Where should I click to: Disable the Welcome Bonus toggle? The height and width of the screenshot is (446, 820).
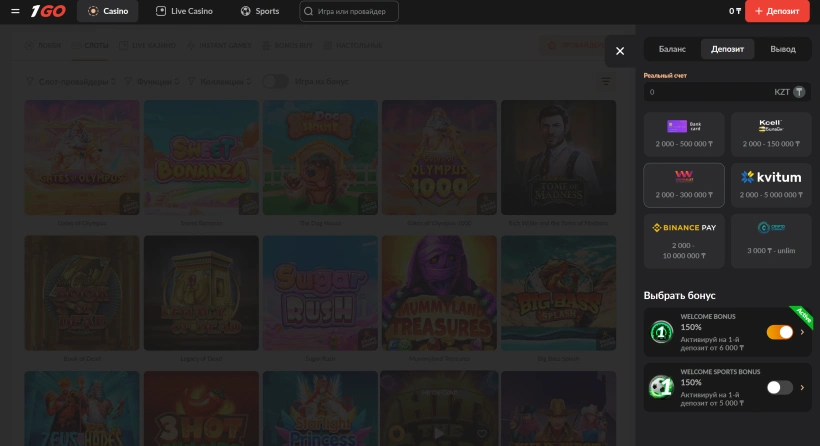tap(779, 332)
